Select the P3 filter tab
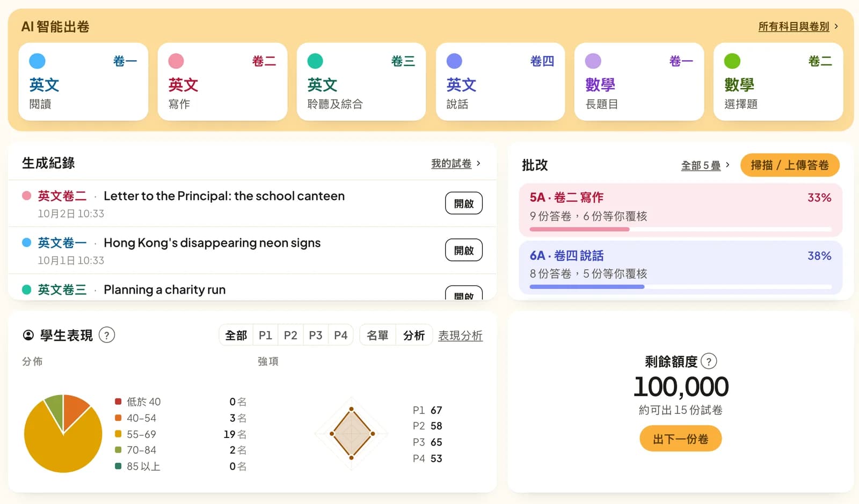Viewport: 859px width, 504px height. coord(316,335)
